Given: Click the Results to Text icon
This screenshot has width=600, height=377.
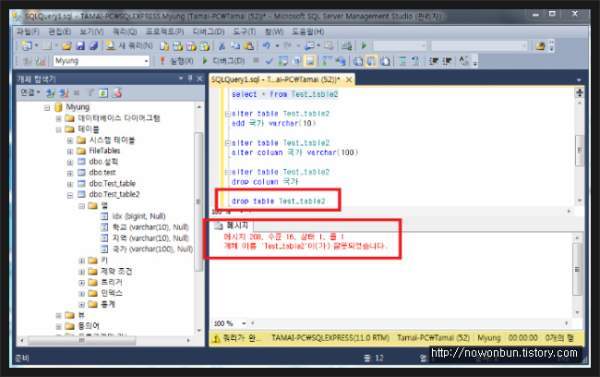Looking at the screenshot, I should click(358, 61).
